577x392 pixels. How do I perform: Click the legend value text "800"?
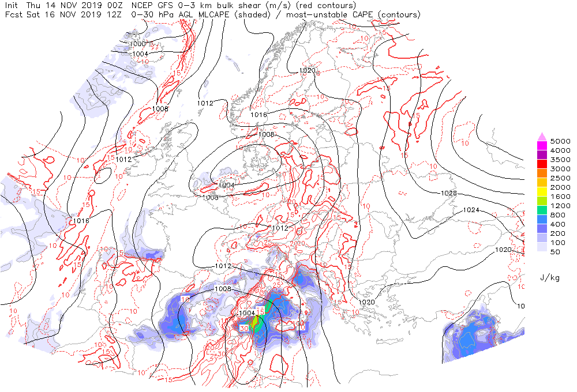[558, 215]
